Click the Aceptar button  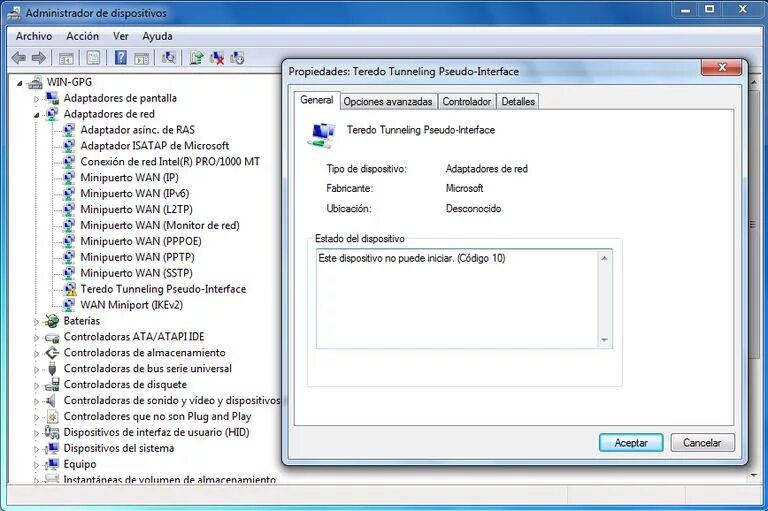(x=631, y=443)
